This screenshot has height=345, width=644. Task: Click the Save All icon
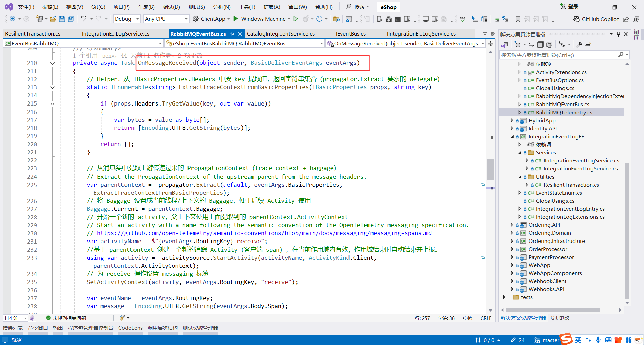[x=71, y=19]
